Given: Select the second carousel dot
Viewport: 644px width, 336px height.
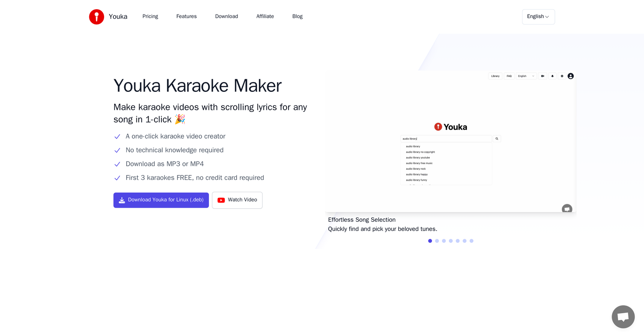Looking at the screenshot, I should (437, 241).
